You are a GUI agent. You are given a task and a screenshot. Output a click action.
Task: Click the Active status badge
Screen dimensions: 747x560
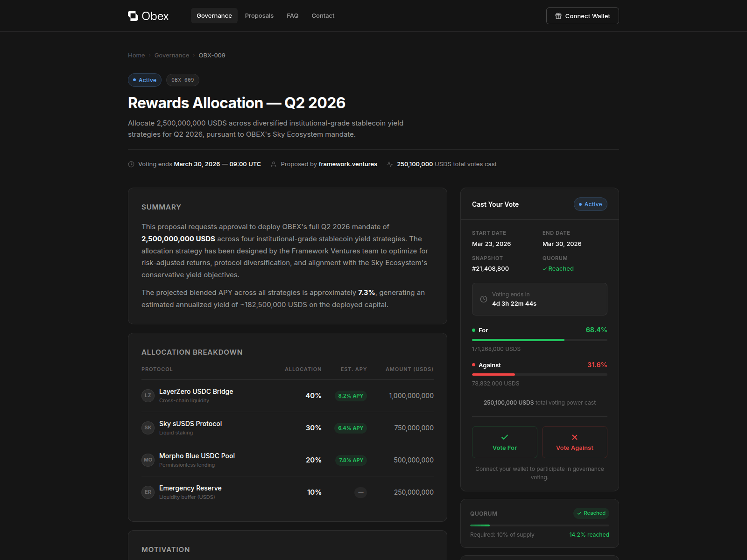pyautogui.click(x=144, y=80)
